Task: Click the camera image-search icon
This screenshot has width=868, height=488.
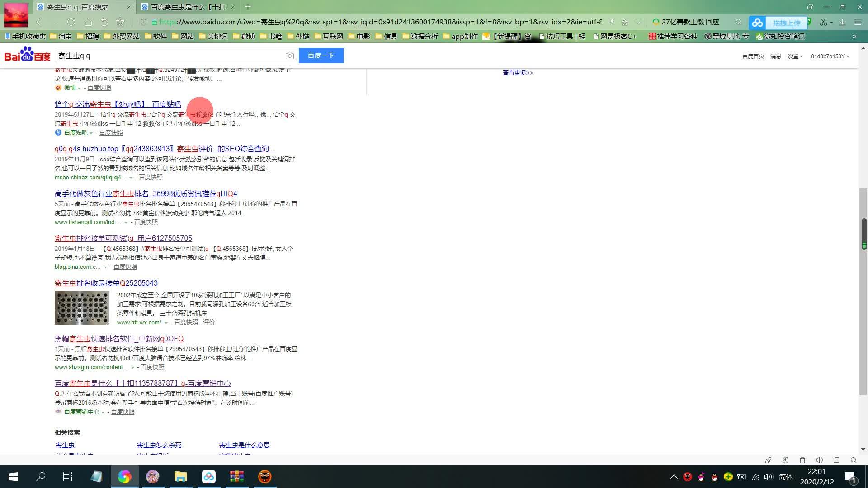Action: (290, 56)
